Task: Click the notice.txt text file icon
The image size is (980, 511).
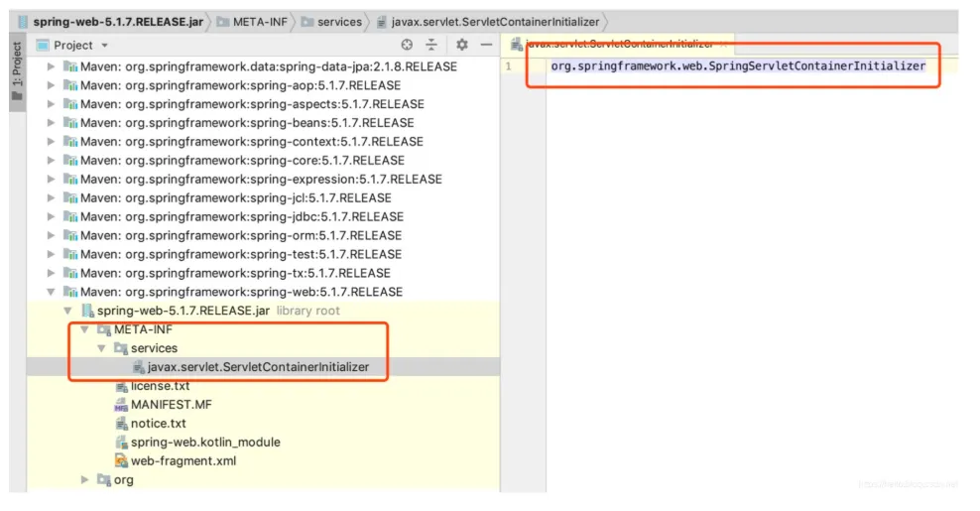Action: 121,423
